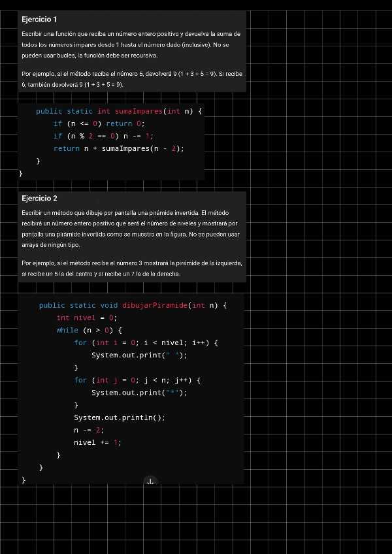This screenshot has width=392, height=554.
Task: Click the sumaImpares method name in the code
Action: 139,112
